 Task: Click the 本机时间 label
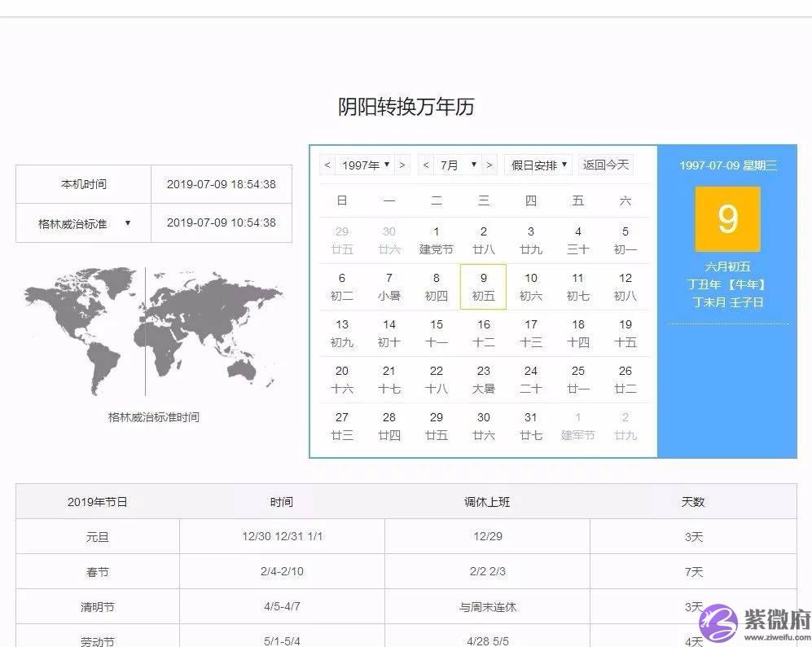(83, 184)
